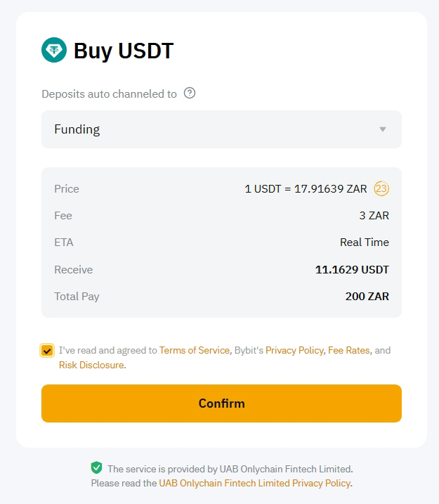Click the Deposits auto channeled to label

(109, 93)
